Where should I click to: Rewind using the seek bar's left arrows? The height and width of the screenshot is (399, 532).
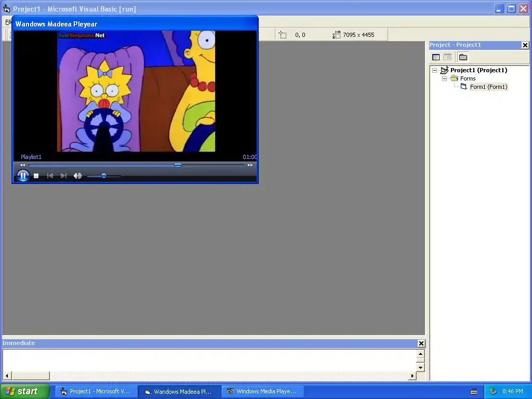pos(22,165)
